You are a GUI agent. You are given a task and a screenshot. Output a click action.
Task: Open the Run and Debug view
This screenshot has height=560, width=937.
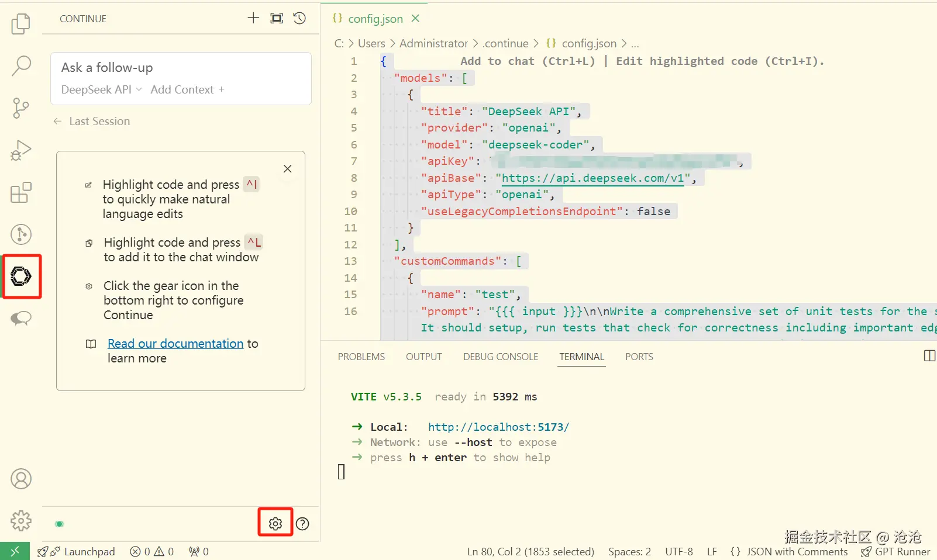click(x=21, y=150)
